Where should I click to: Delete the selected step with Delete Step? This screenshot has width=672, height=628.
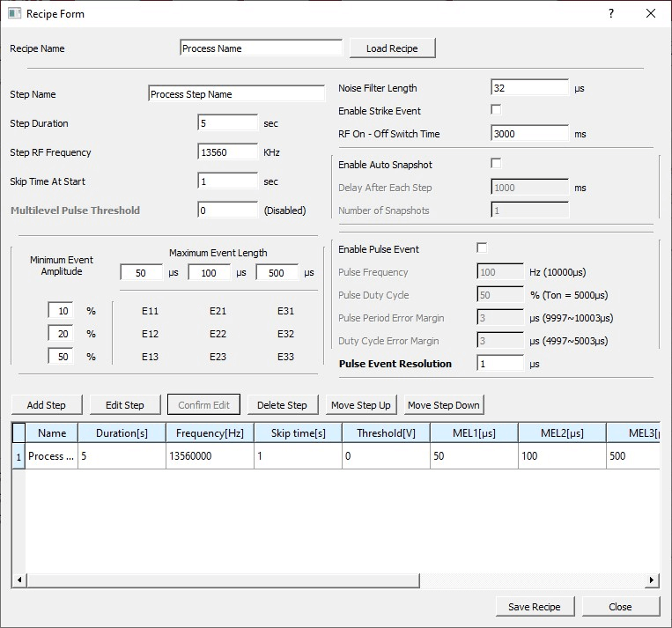point(282,405)
